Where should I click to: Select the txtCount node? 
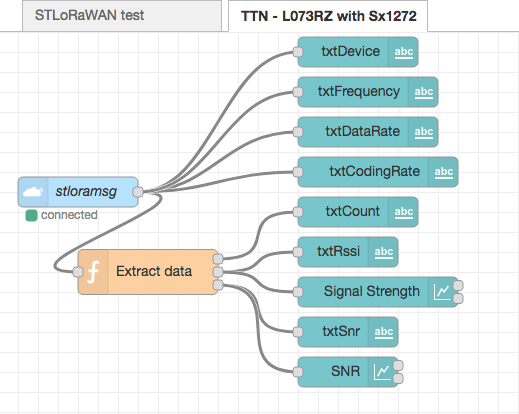point(358,212)
